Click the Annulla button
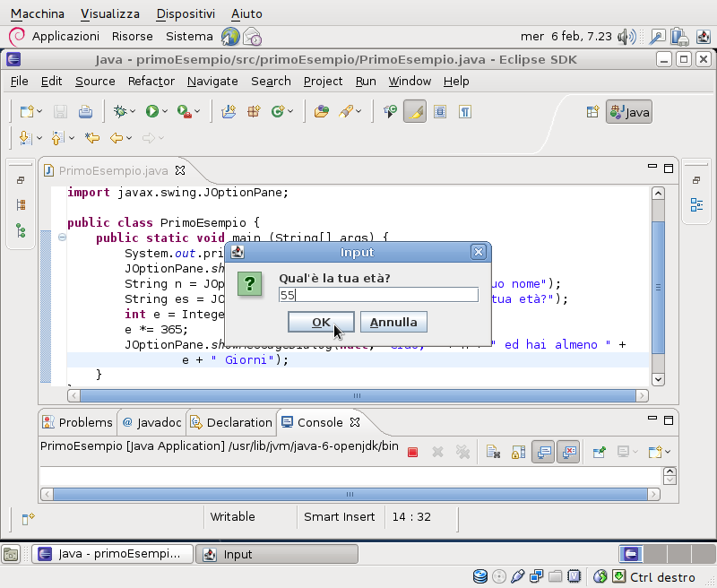Screen dimensions: 717x588 coord(393,323)
